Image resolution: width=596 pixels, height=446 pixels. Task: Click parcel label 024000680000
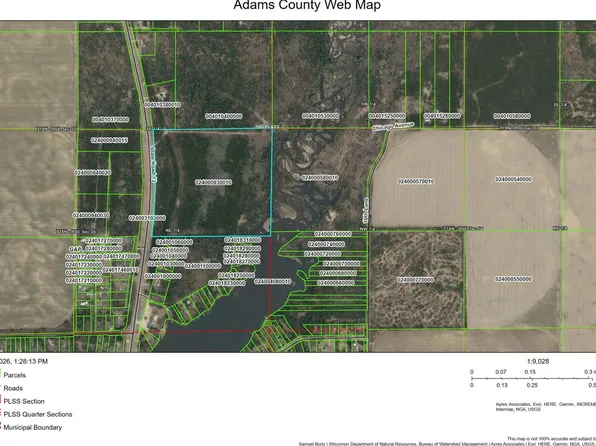[x=338, y=273]
